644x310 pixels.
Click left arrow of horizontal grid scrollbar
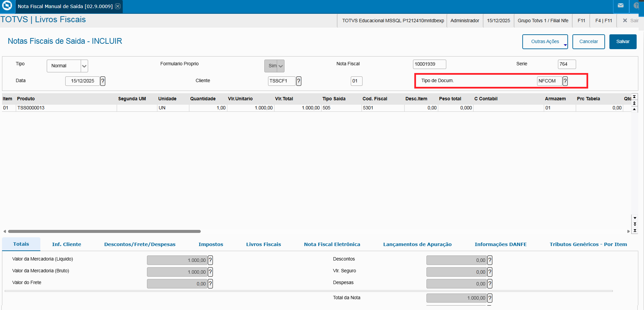[4, 231]
